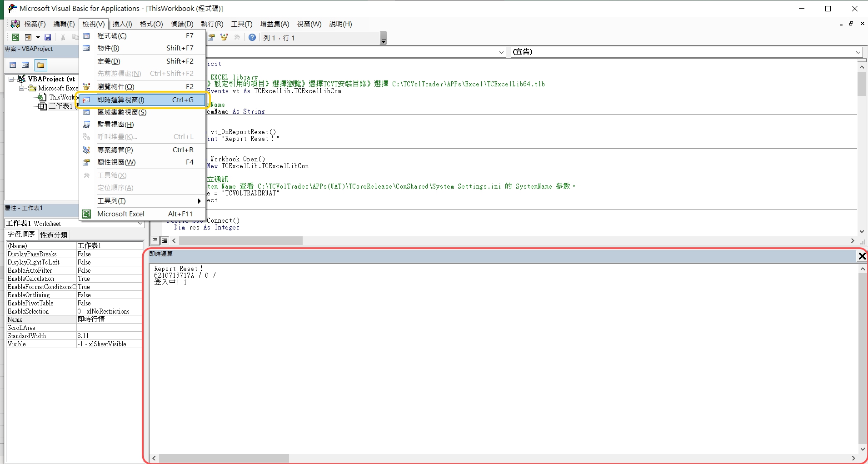Click the (Name) property value 工作表1

point(109,246)
